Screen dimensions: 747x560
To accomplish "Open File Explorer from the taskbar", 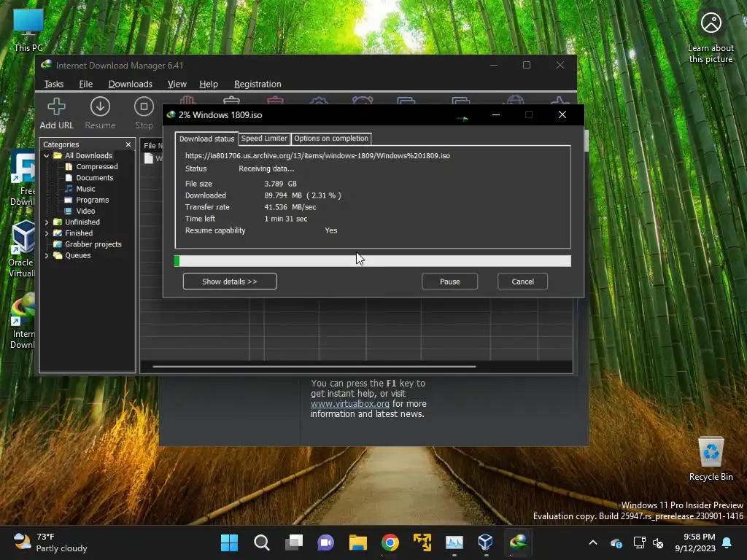I will point(357,542).
